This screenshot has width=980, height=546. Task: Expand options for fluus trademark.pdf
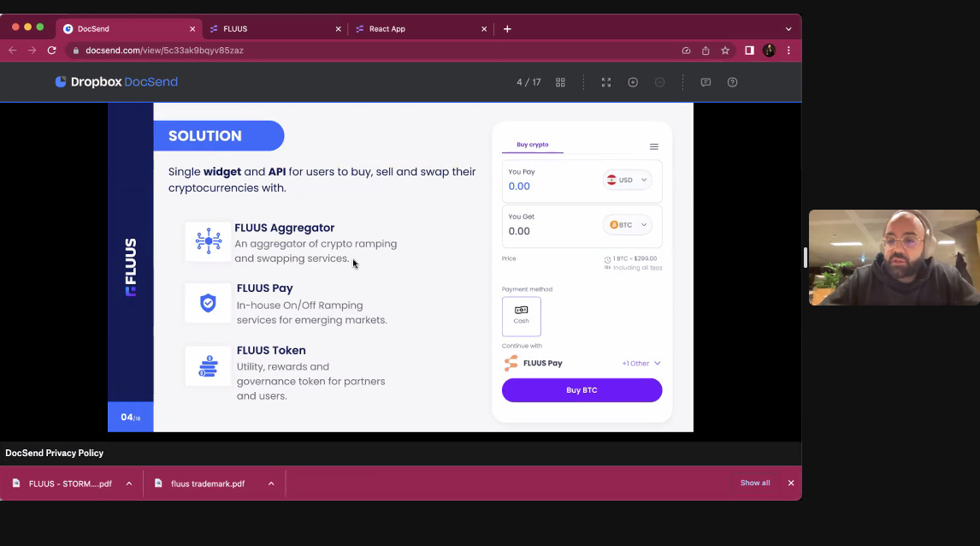point(271,484)
